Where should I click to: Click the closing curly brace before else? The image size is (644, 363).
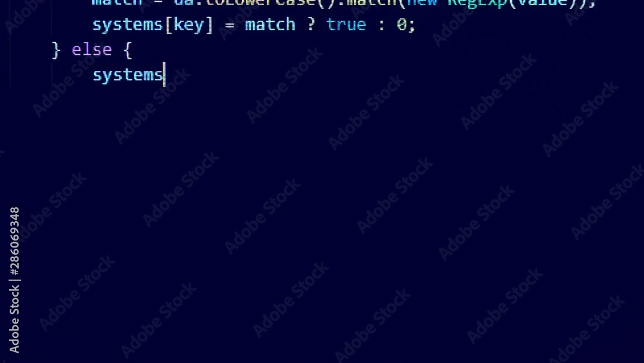[x=56, y=50]
